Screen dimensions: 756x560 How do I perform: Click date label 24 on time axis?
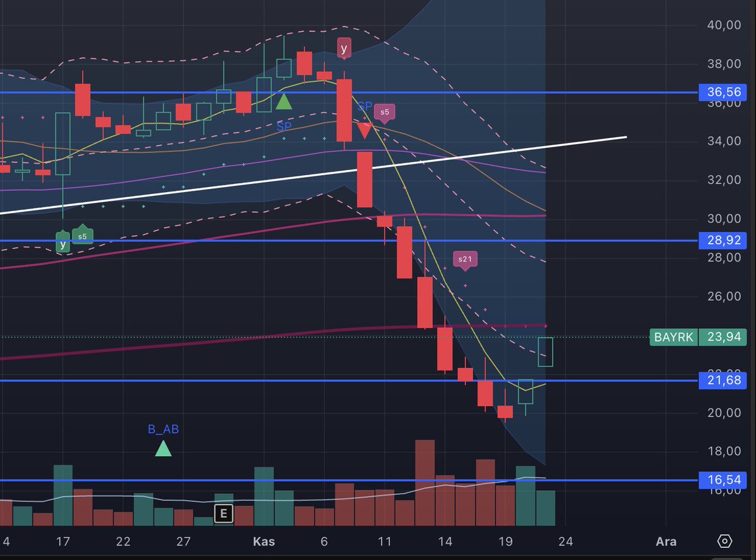565,541
